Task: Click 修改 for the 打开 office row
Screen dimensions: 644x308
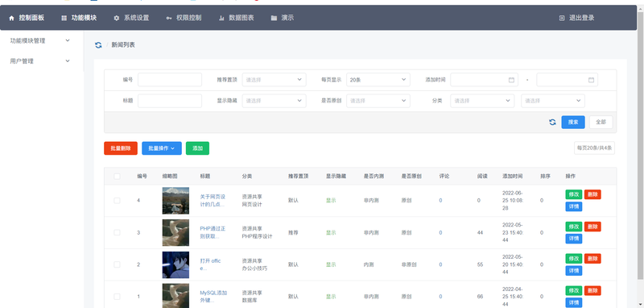Action: coord(574,259)
